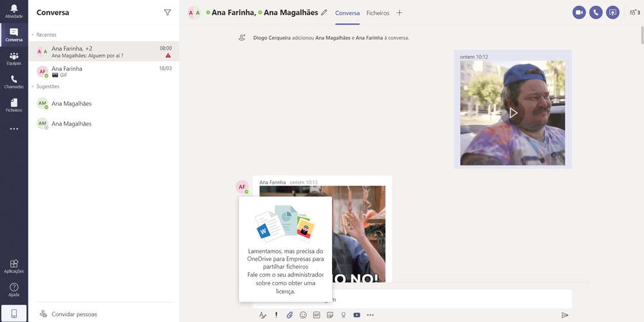View the 3 participants

(634, 12)
